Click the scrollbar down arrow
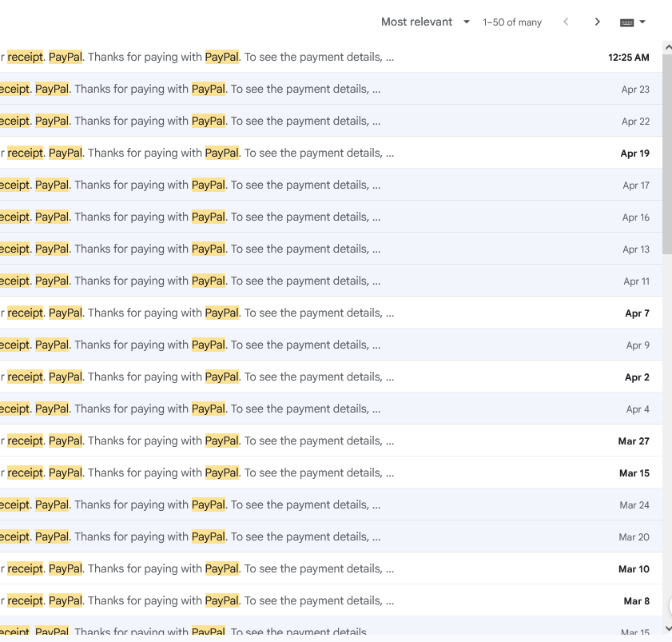This screenshot has height=642, width=672. [x=667, y=628]
